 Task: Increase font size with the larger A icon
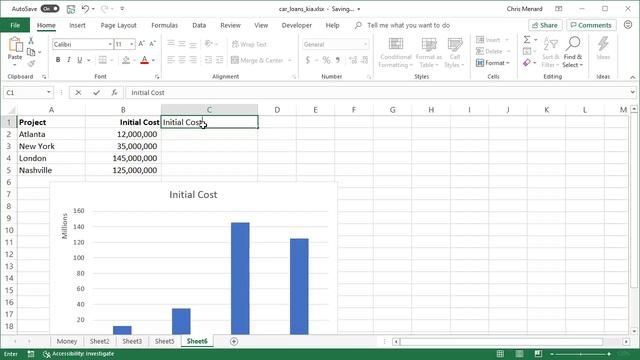(141, 44)
